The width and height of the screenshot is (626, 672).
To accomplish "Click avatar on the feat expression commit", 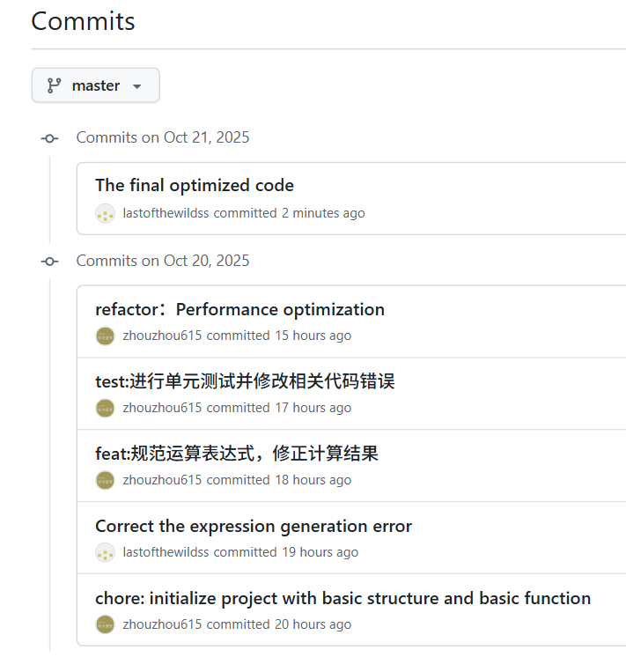I will point(106,480).
